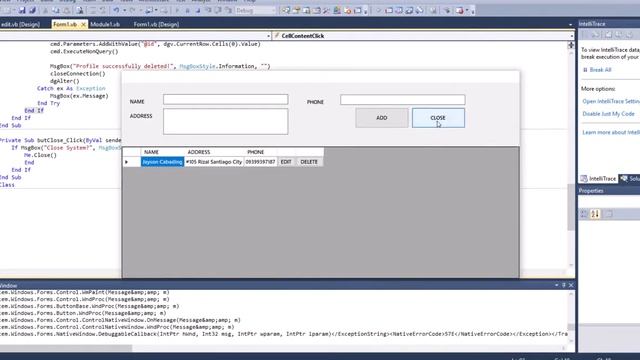This screenshot has width=640, height=360.
Task: Click the Alphabetical sort icon in Properties
Action: pyautogui.click(x=595, y=213)
